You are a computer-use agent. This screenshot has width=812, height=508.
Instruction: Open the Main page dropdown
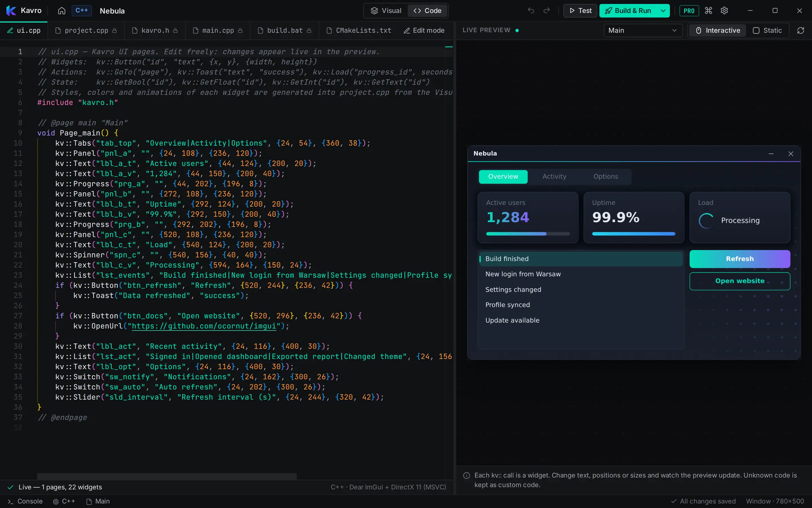pos(643,30)
